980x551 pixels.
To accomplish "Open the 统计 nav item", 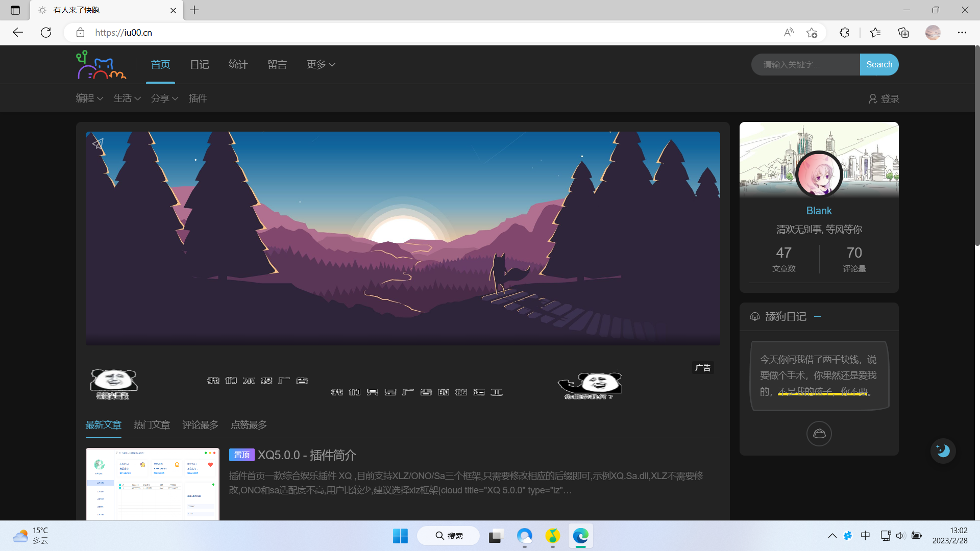I will 238,65.
